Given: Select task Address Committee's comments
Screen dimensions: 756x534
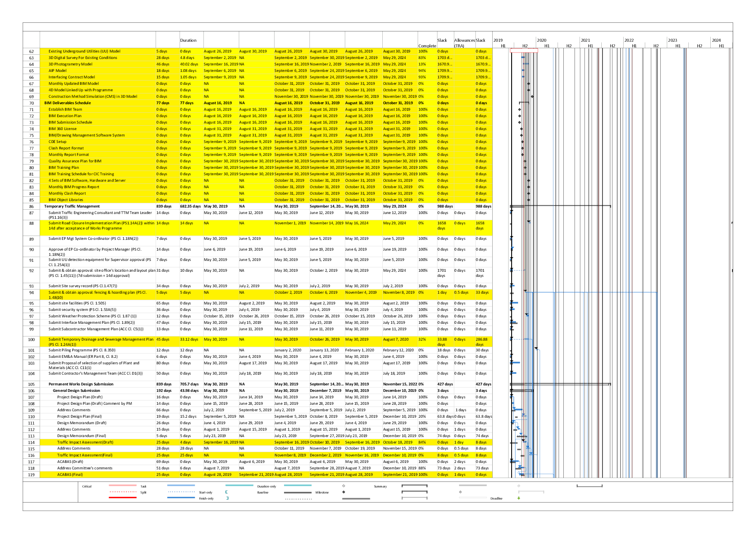Looking at the screenshot, I should click(x=84, y=468).
